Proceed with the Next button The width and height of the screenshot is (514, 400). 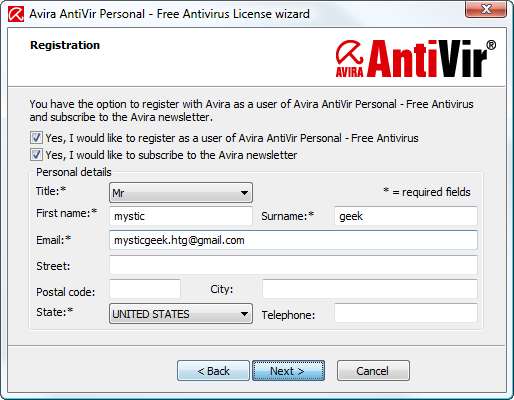click(288, 371)
